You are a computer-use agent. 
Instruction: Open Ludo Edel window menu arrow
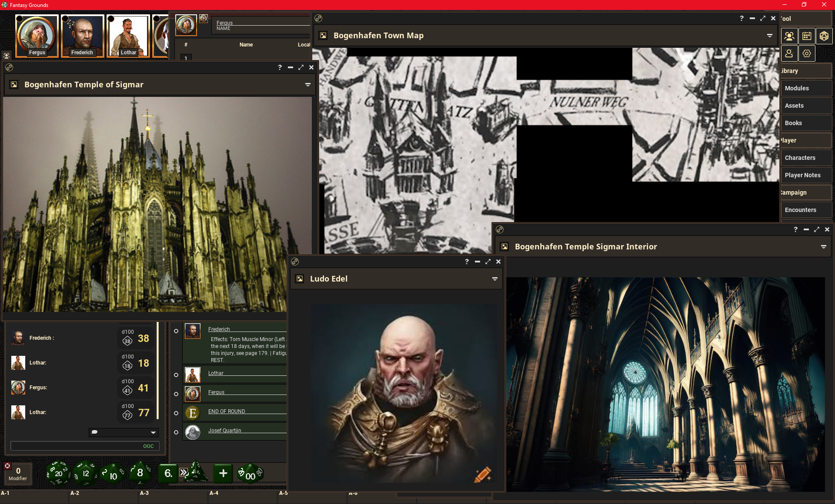click(x=495, y=279)
